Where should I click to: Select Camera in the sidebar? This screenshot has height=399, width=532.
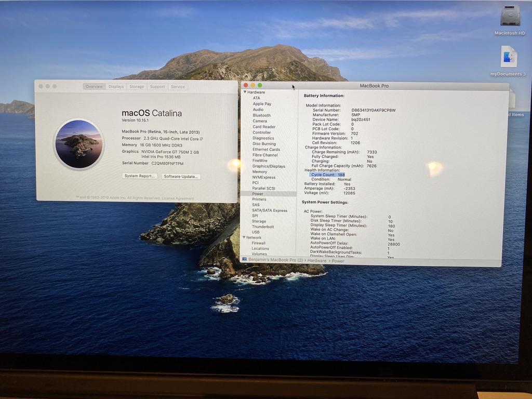coord(260,121)
